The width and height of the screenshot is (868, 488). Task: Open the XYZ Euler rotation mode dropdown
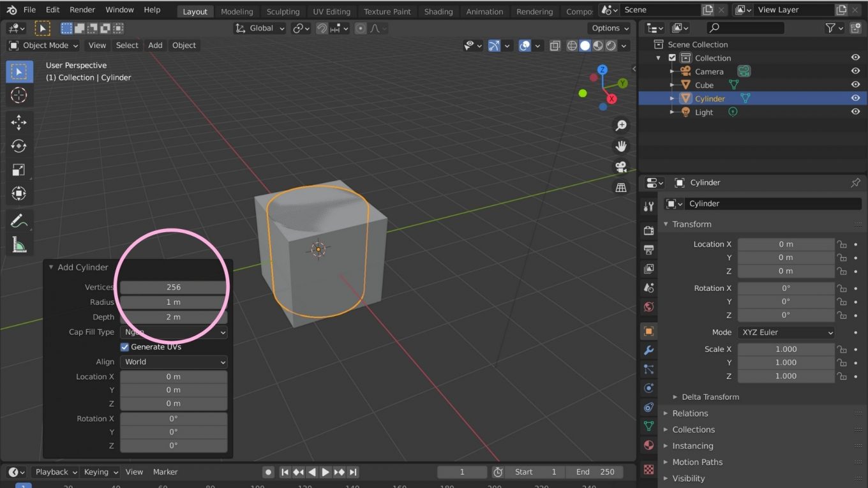(786, 332)
